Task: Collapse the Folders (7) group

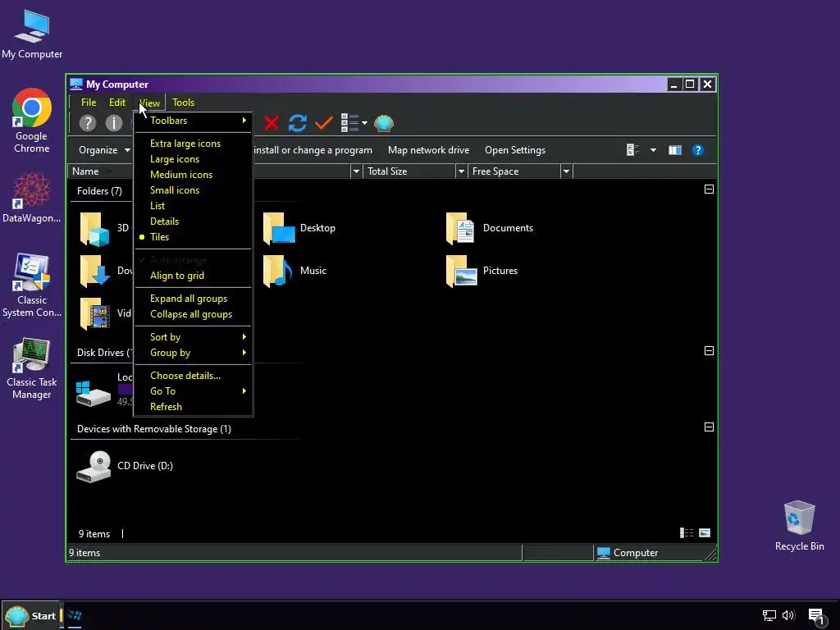Action: pos(709,189)
